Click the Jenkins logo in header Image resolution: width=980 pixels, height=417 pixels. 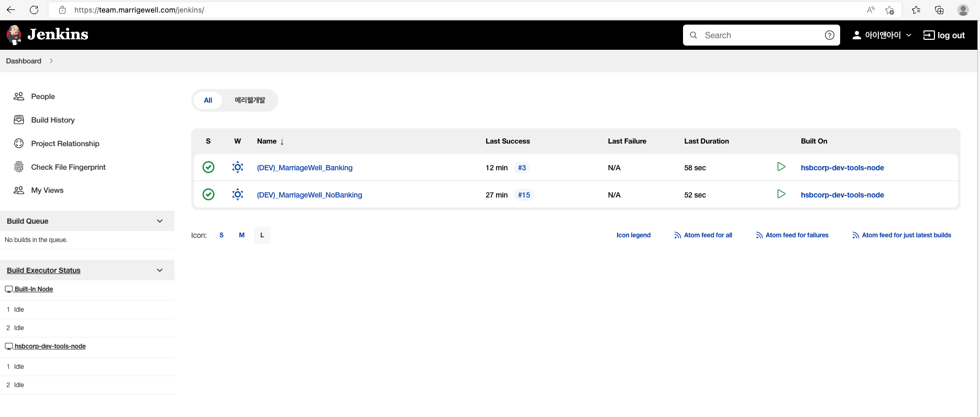[47, 35]
